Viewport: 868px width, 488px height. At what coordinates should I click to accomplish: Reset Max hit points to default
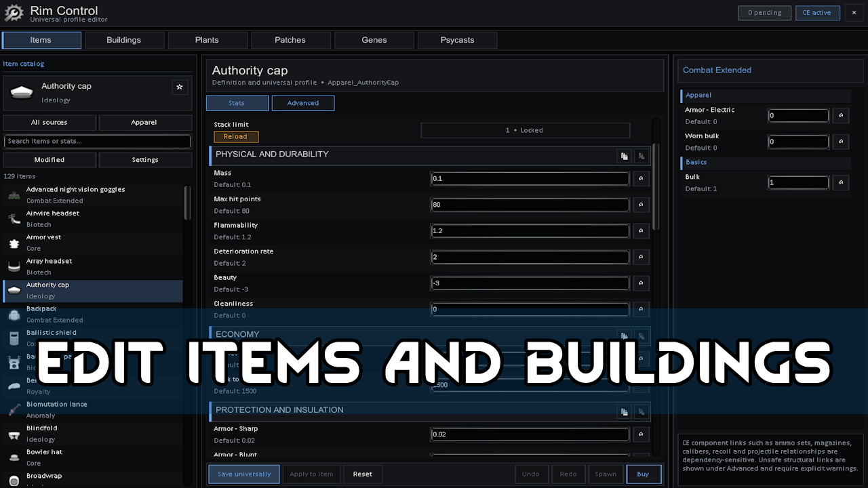pos(641,205)
